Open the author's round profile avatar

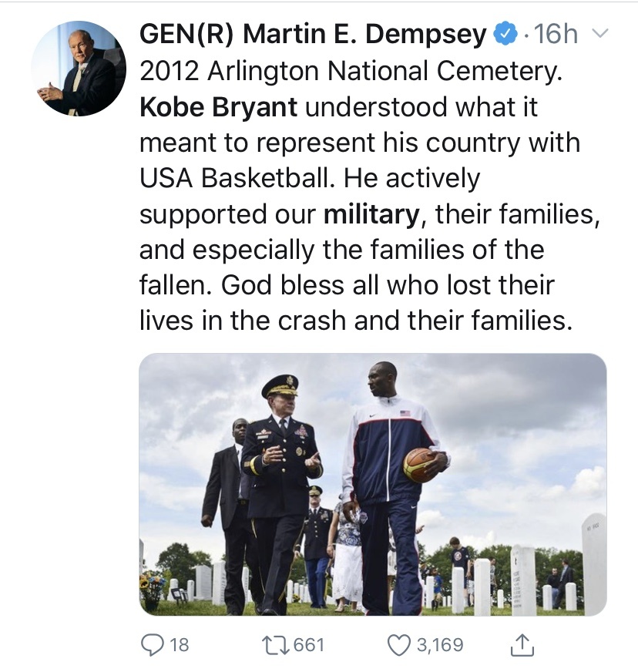click(x=78, y=69)
